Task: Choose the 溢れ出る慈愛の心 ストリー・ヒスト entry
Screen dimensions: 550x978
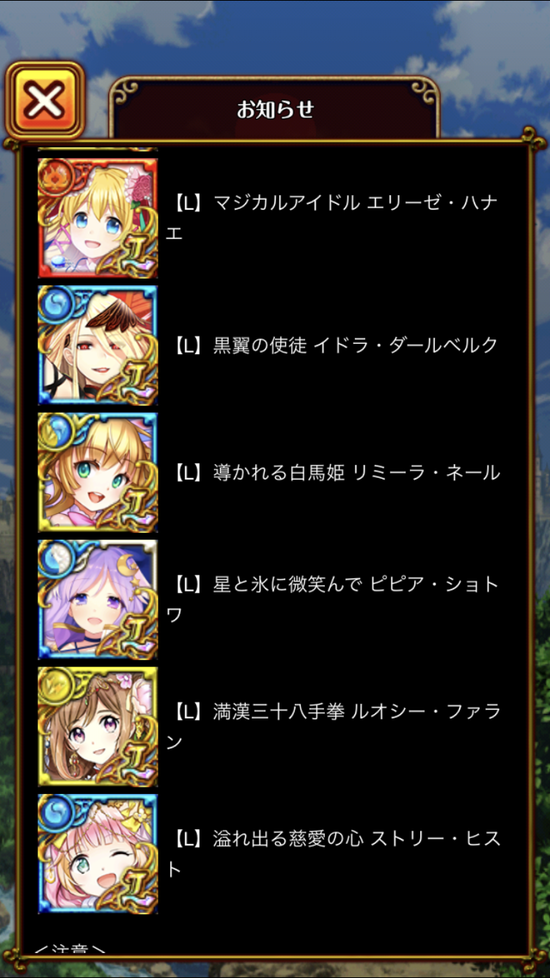Action: pyautogui.click(x=334, y=855)
